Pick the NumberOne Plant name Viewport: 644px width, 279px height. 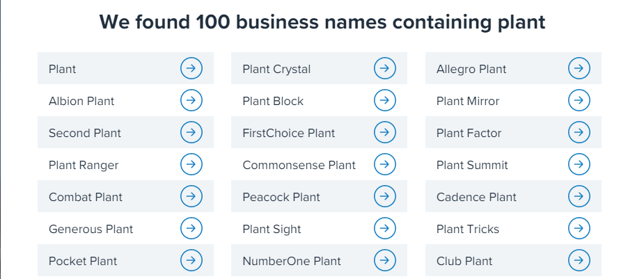point(292,261)
